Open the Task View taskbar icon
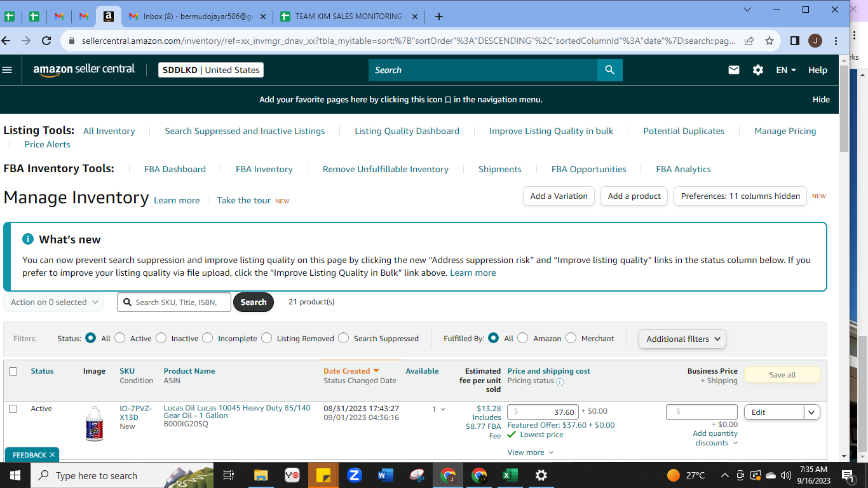 [x=229, y=475]
